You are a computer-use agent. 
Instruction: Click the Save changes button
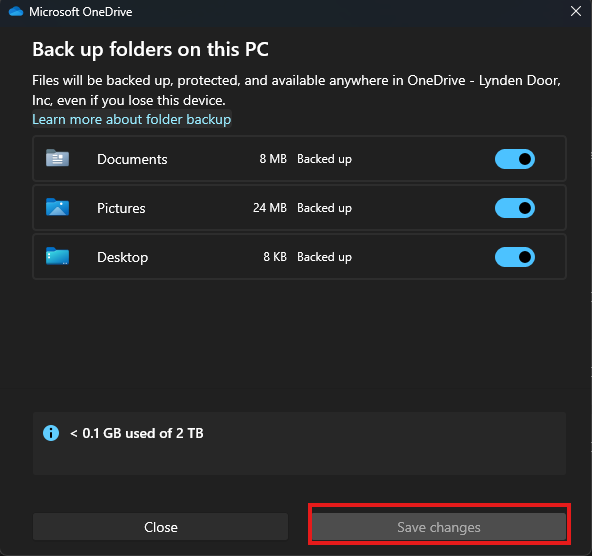point(439,527)
